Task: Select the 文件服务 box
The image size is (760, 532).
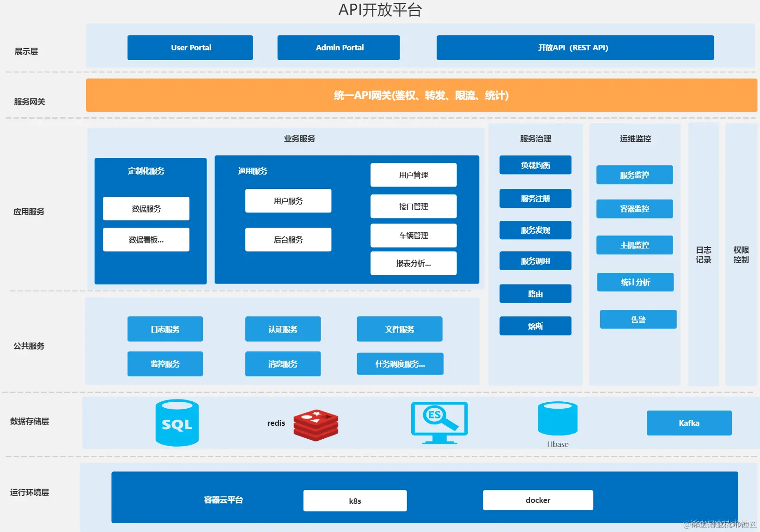Action: point(400,329)
